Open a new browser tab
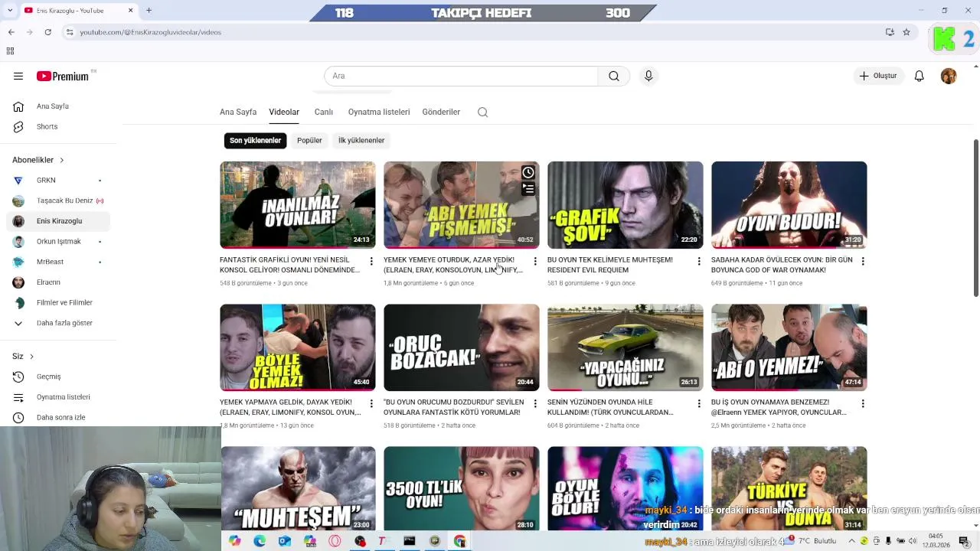The image size is (980, 551). 149,10
